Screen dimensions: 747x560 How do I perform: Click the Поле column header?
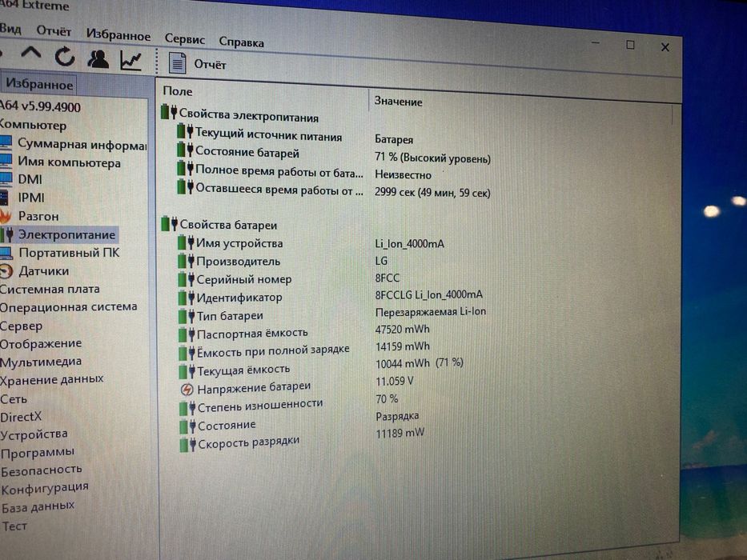click(x=178, y=91)
